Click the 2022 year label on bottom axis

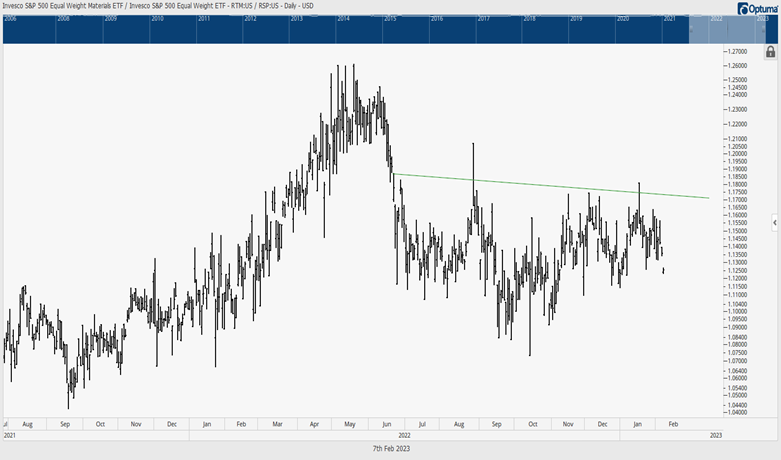404,435
